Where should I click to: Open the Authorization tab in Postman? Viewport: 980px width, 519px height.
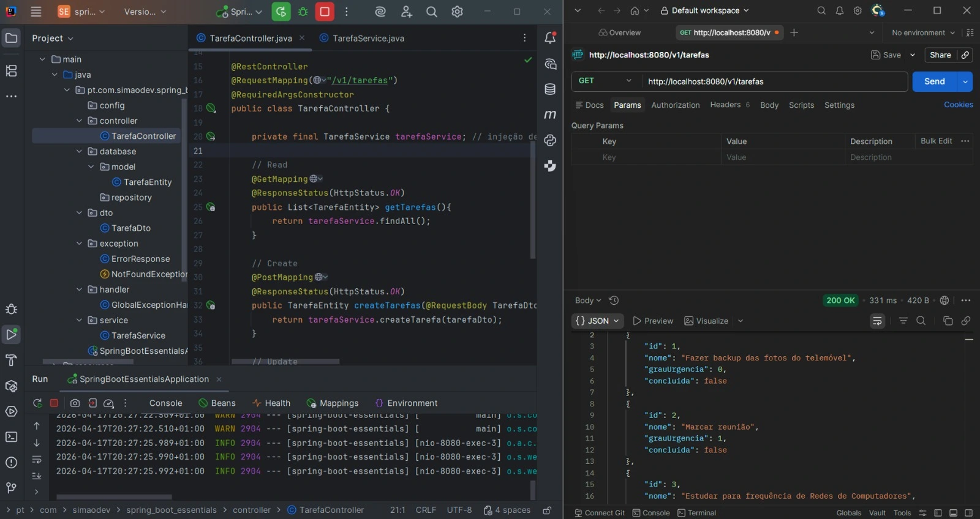coord(675,105)
